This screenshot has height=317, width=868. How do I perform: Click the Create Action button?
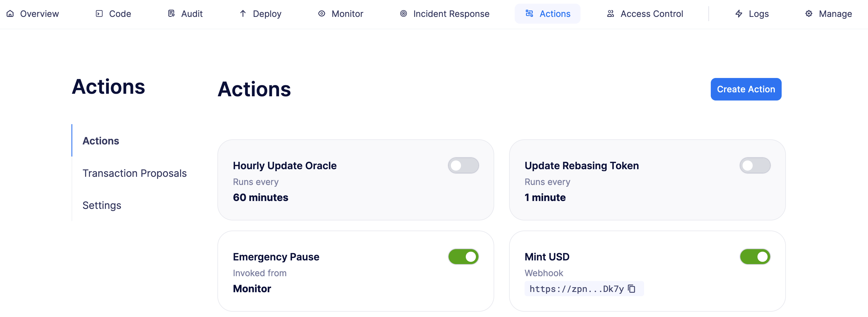coord(746,89)
